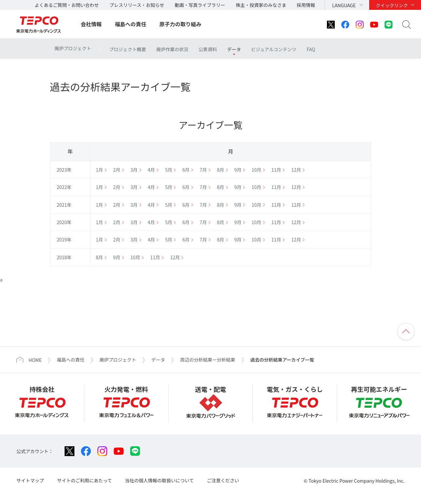
Task: Select the FAQ tab
Action: (x=311, y=50)
